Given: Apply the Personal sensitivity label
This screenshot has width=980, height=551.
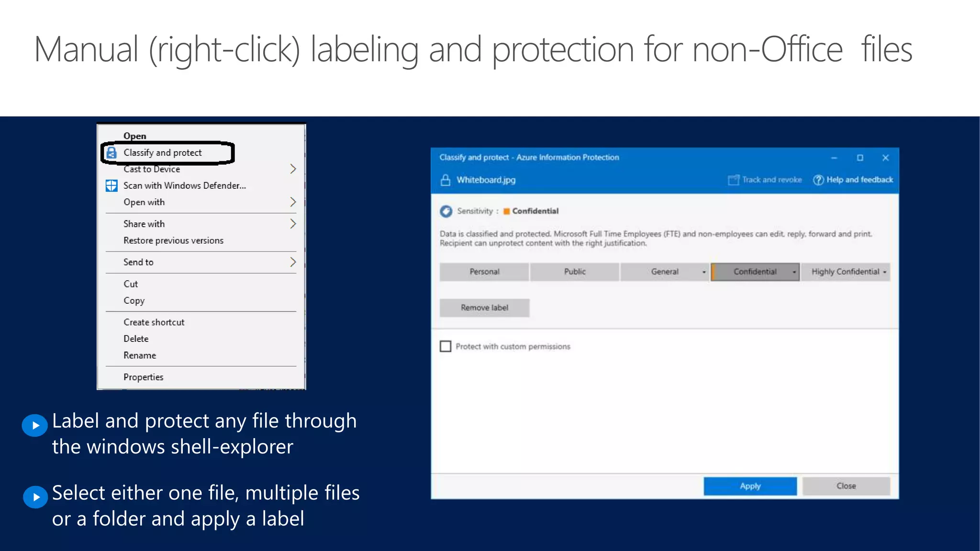Looking at the screenshot, I should click(484, 272).
